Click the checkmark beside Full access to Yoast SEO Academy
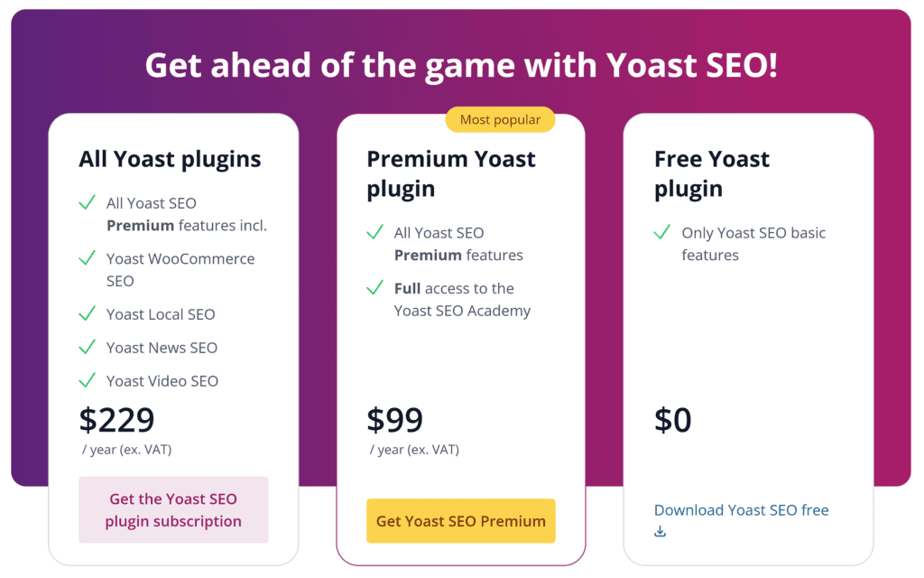 pyautogui.click(x=375, y=289)
